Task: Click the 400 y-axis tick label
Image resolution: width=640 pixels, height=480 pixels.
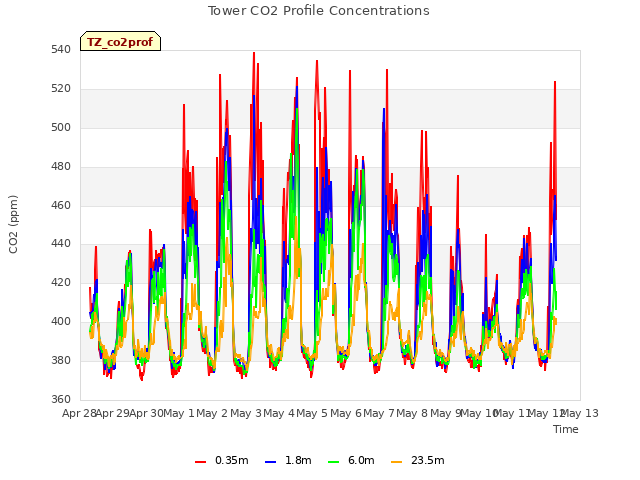Action: [x=61, y=322]
